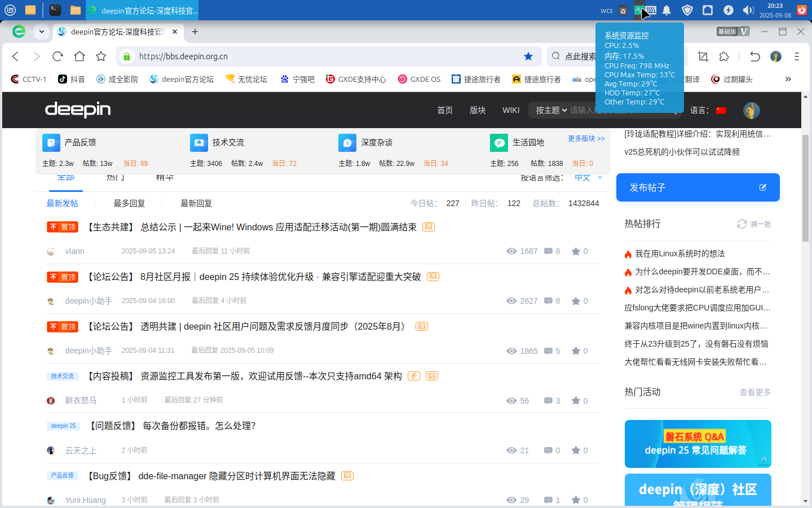Open the 技术交流 board icon
Image resolution: width=812 pixels, height=508 pixels.
pyautogui.click(x=199, y=143)
